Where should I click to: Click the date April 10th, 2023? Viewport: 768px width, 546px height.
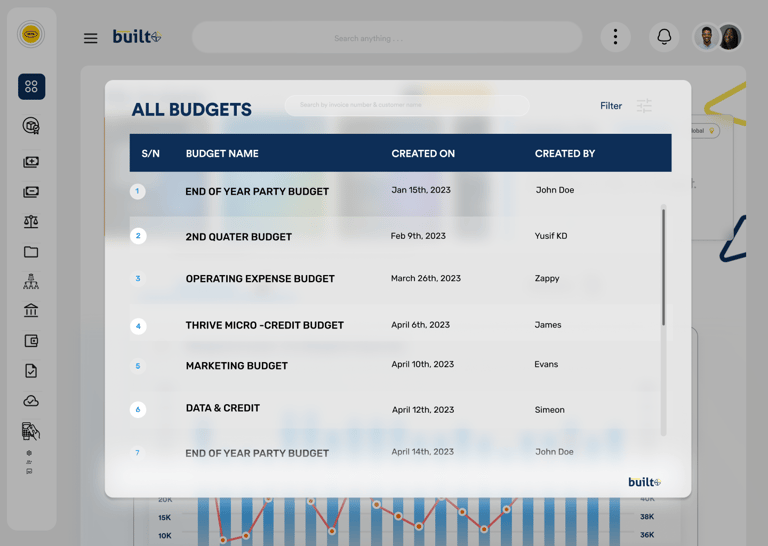pyautogui.click(x=423, y=364)
